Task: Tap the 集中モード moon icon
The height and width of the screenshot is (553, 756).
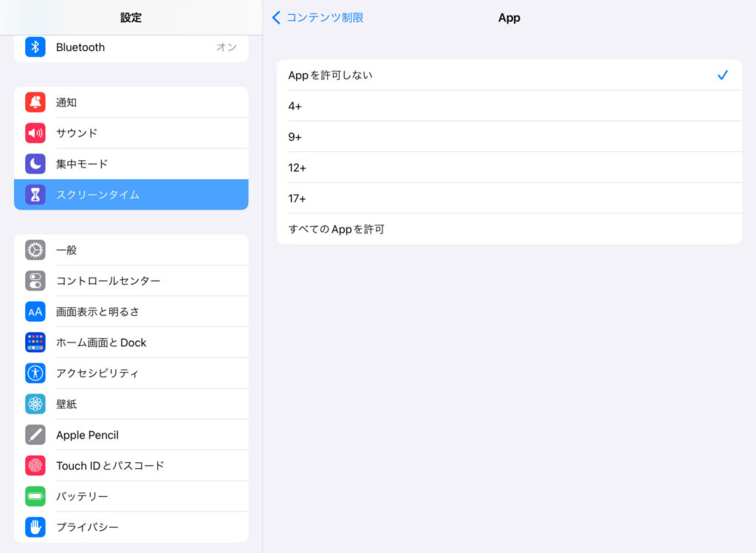Action: (35, 164)
